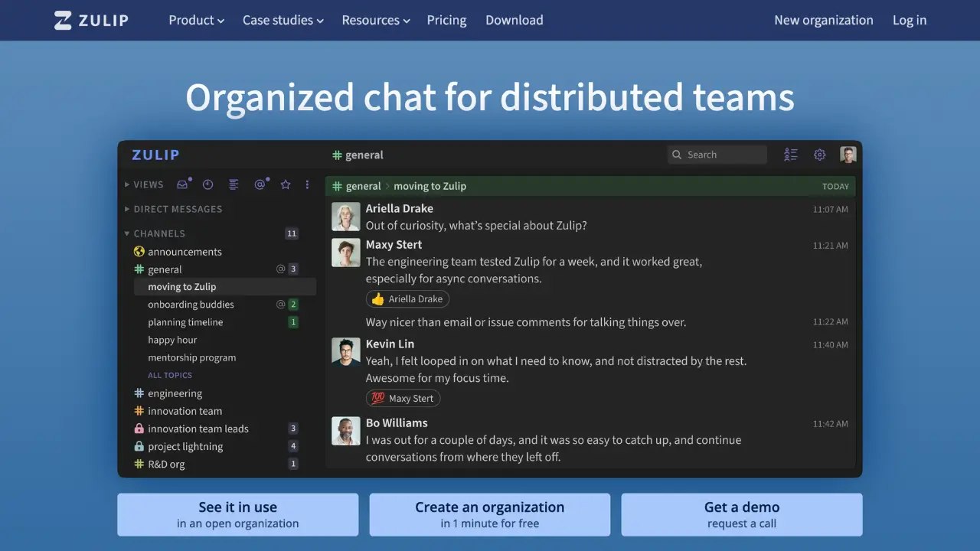The image size is (980, 551).
Task: Select the innovation team channel
Action: (x=185, y=411)
